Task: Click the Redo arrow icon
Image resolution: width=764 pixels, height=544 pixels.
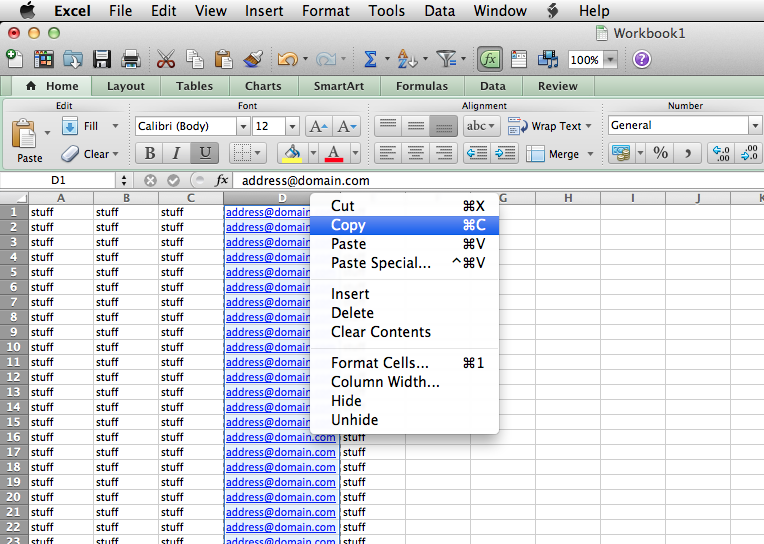Action: point(325,59)
